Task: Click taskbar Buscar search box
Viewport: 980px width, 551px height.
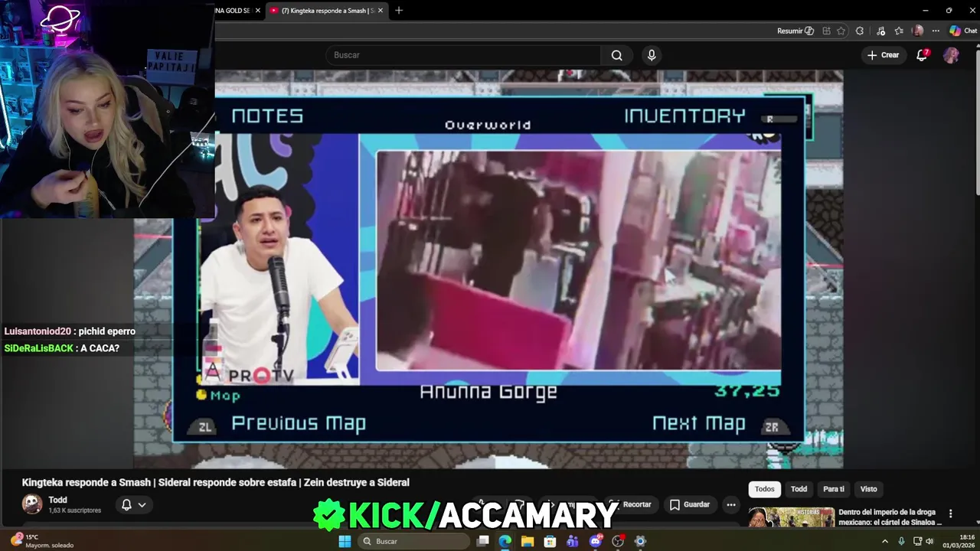Action: (413, 541)
